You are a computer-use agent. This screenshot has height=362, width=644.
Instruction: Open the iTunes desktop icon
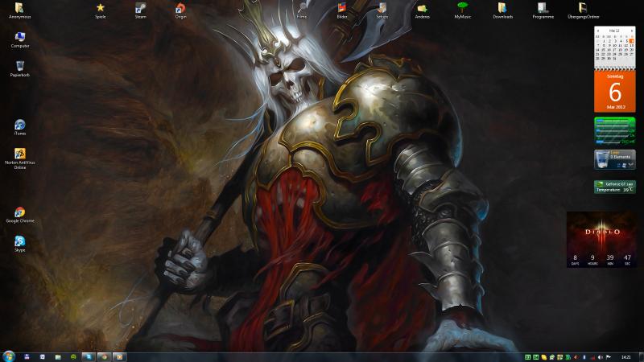pos(20,125)
